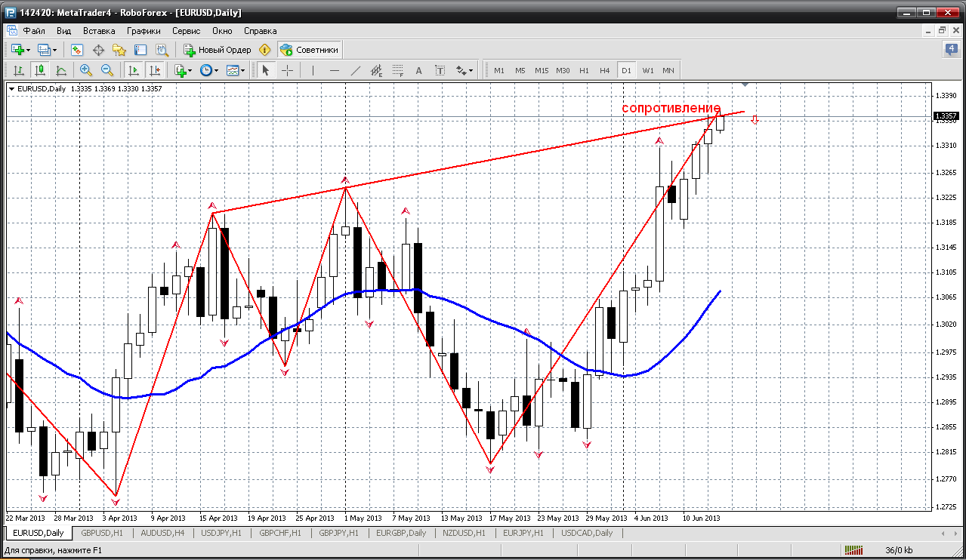Viewport: 966px width, 560px height.
Task: Select the text label tool
Action: [440, 70]
